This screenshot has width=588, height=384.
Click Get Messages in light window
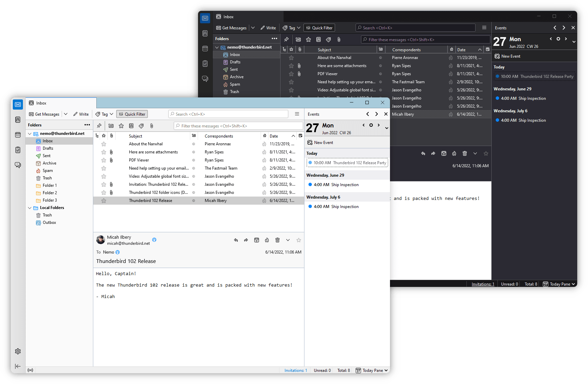(44, 114)
